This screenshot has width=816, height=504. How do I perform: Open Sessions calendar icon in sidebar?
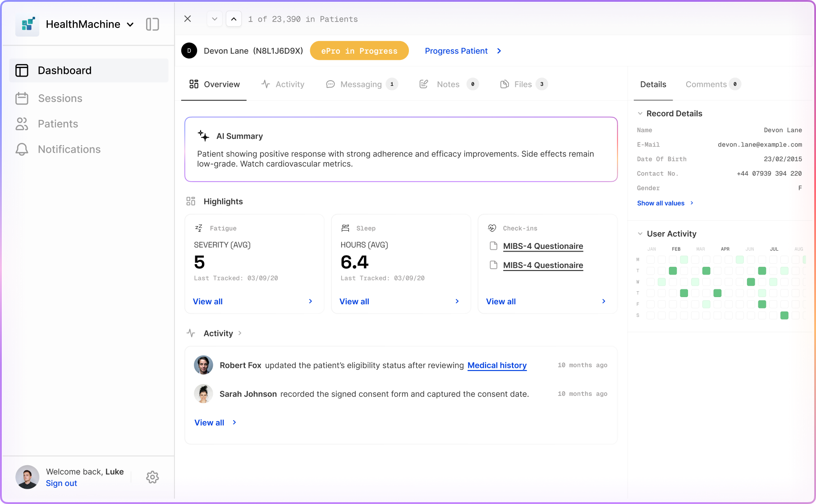click(x=22, y=98)
